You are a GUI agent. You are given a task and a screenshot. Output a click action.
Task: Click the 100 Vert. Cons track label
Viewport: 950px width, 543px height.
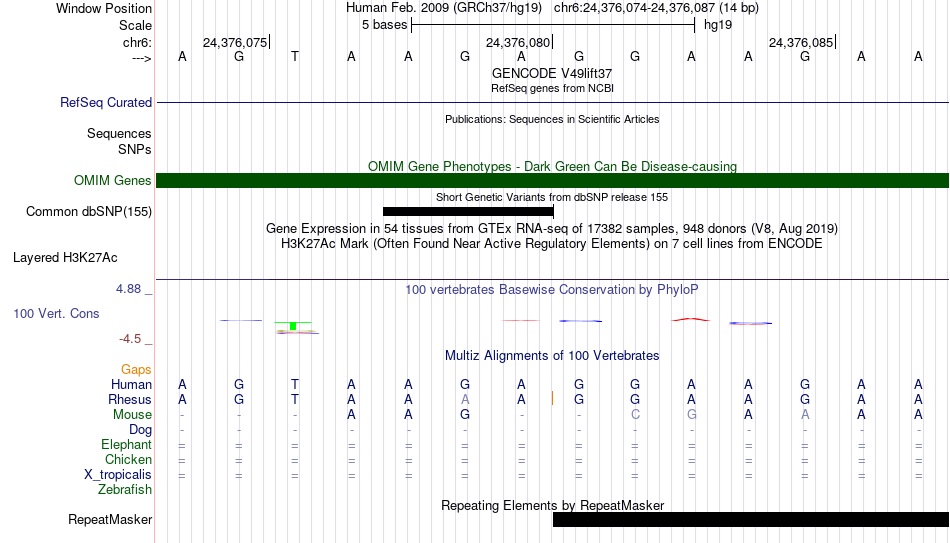56,313
